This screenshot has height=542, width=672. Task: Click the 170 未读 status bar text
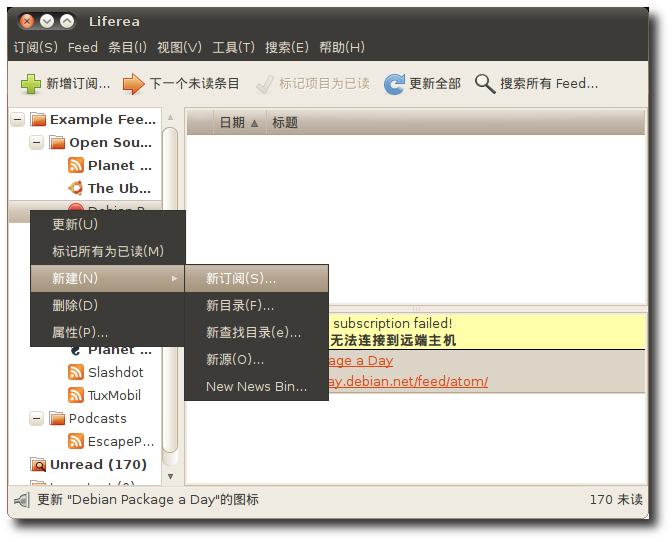pos(616,500)
